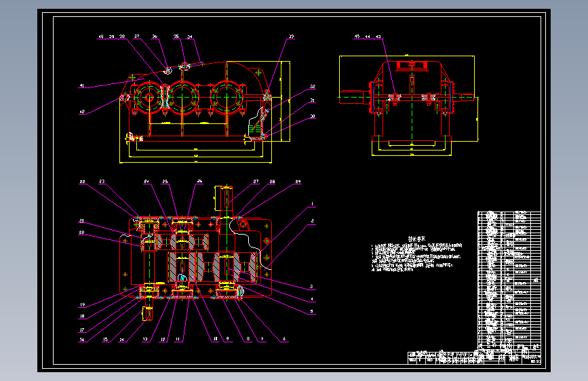Select part callout number 12
Image resolution: width=588 pixels, height=381 pixels.
pyautogui.click(x=163, y=340)
